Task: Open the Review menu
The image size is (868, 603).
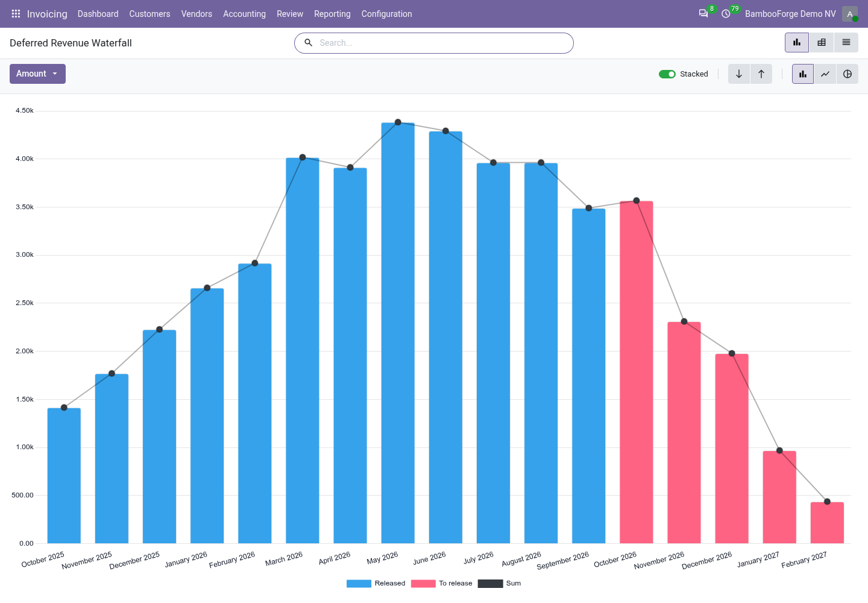Action: pos(290,14)
